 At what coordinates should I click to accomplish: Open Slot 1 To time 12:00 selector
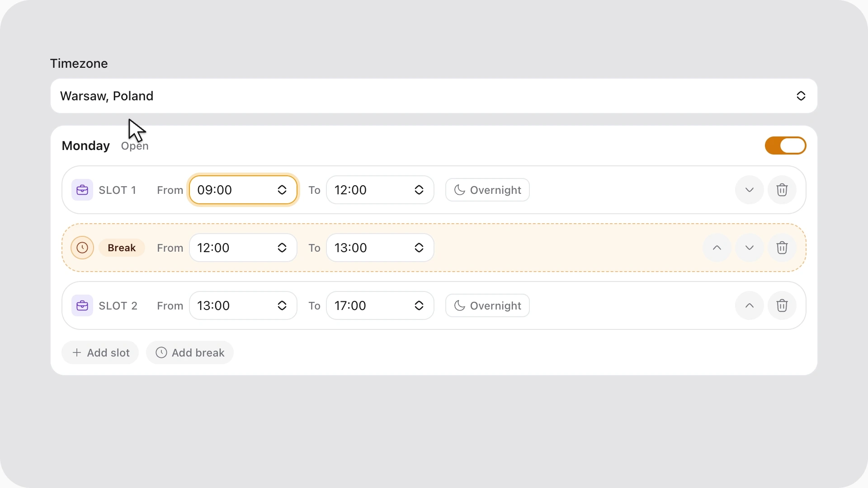pyautogui.click(x=380, y=190)
